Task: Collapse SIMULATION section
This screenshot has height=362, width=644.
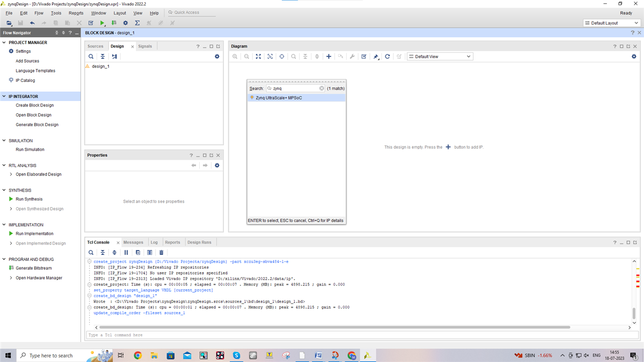Action: pyautogui.click(x=4, y=141)
